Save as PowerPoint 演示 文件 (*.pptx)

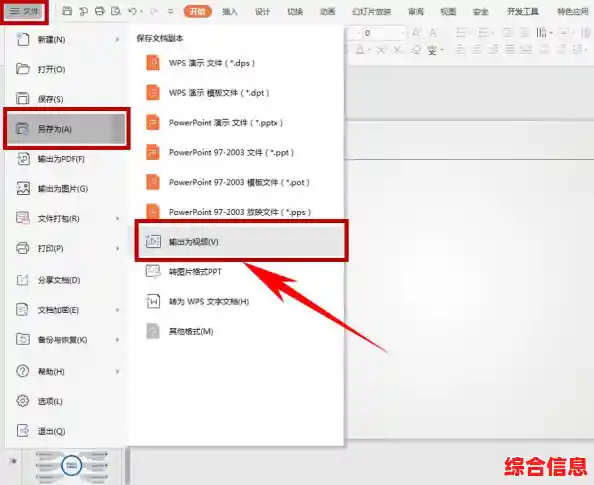[x=236, y=123]
